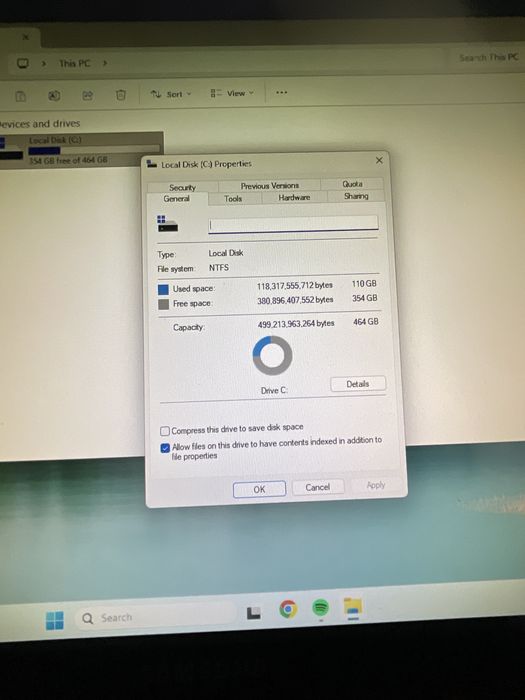Click the gray Free space color square
Image resolution: width=525 pixels, height=700 pixels.
163,304
